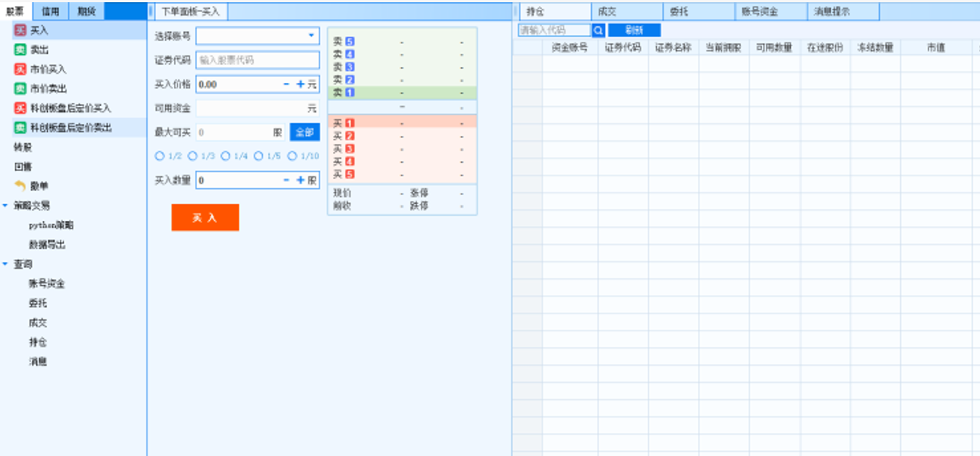Select the 市价买入 red icon
This screenshot has width=980, height=456.
20,69
